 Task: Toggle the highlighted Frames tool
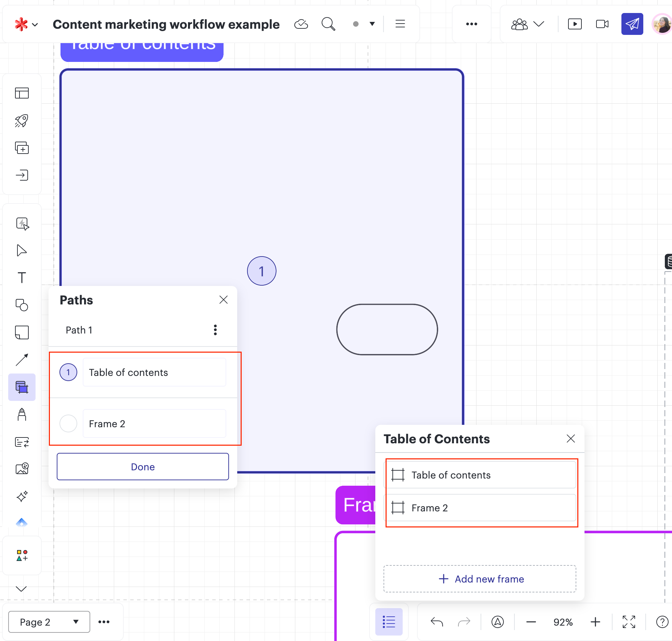pyautogui.click(x=22, y=387)
